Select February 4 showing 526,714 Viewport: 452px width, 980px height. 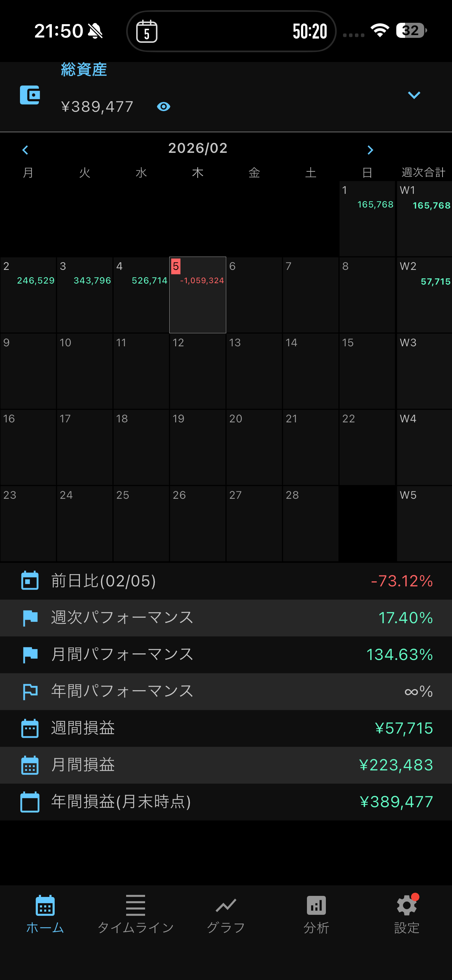tap(141, 295)
